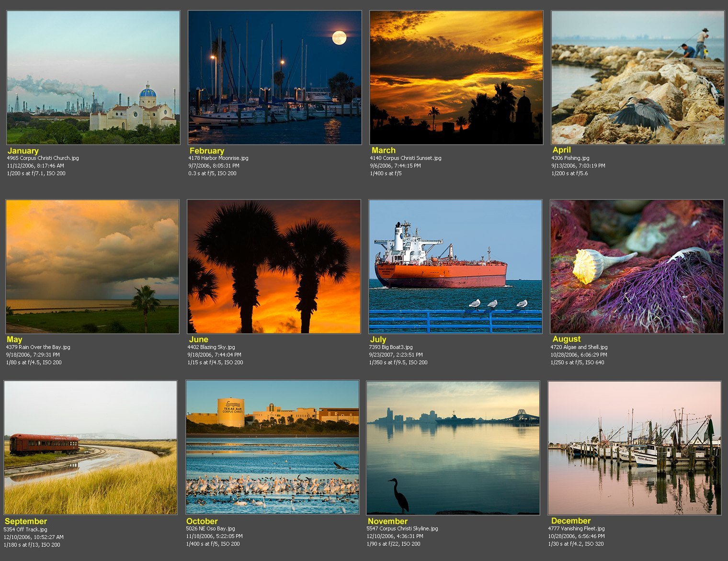
Task: Click the Corpus Christi Sunset photo
Action: click(x=456, y=78)
